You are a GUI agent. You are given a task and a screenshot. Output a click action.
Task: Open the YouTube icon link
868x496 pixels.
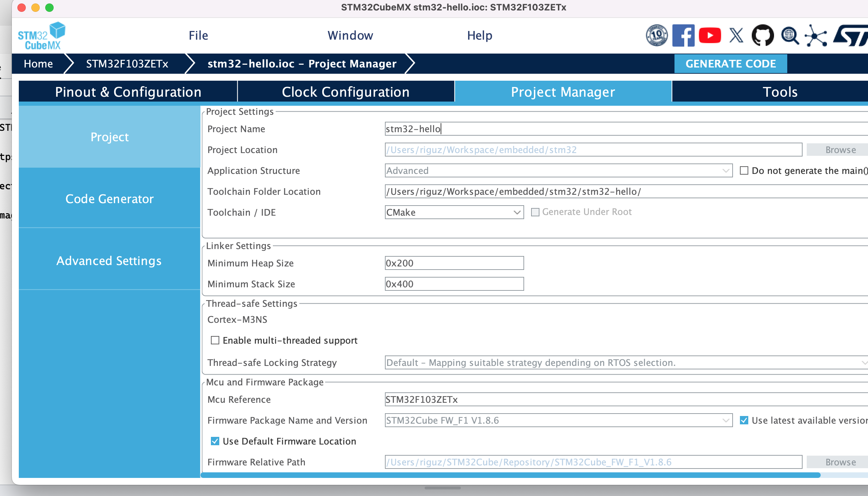point(709,35)
